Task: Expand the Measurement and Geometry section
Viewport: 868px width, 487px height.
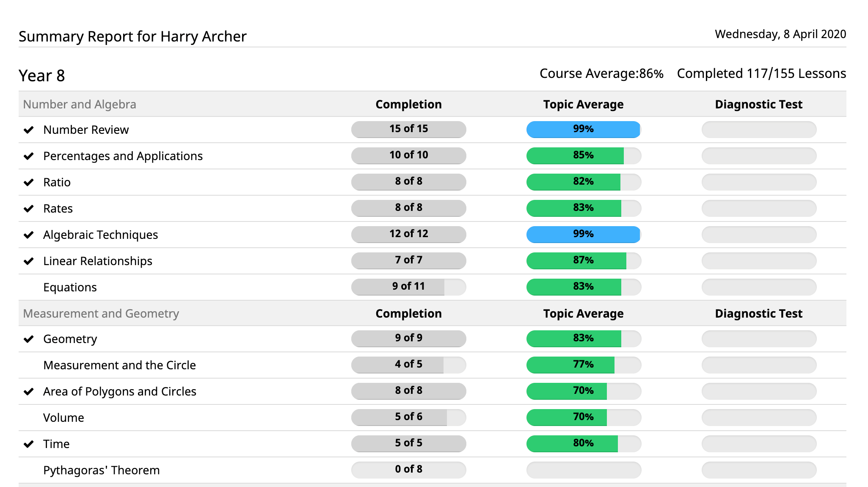Action: (102, 313)
